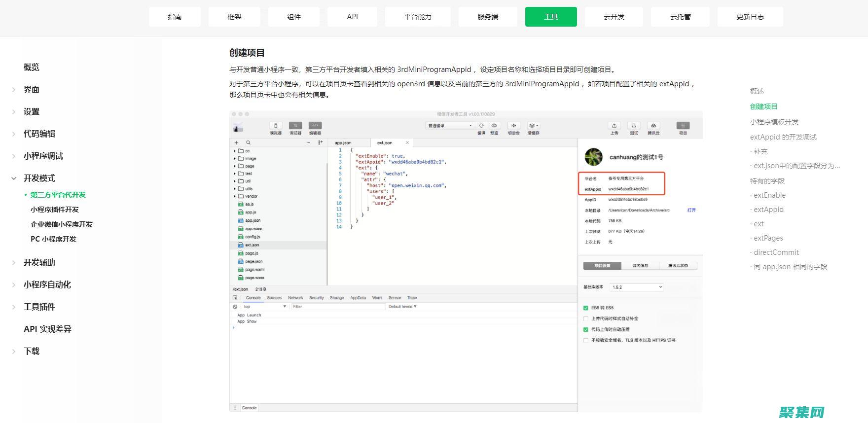Click the 编辑器 editor toolbar icon
Image resolution: width=868 pixels, height=423 pixels.
pos(315,125)
